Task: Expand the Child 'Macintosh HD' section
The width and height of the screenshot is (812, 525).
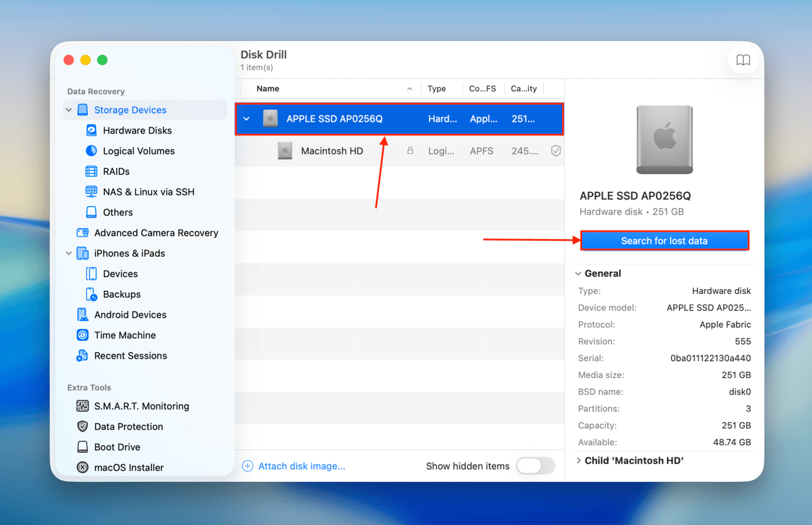Action: point(578,460)
